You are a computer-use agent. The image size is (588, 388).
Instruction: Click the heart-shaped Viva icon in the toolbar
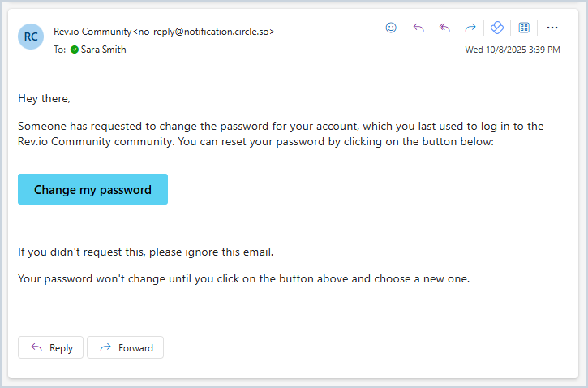pos(498,28)
